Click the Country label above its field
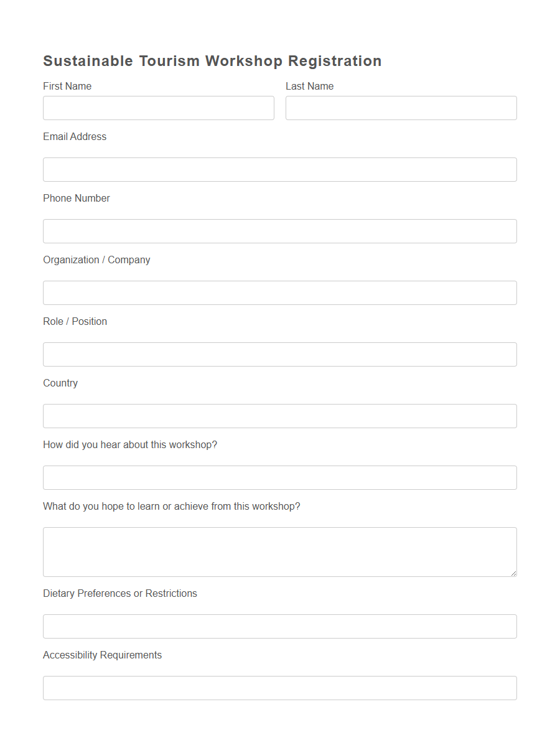This screenshot has height=740, width=560. (x=60, y=383)
